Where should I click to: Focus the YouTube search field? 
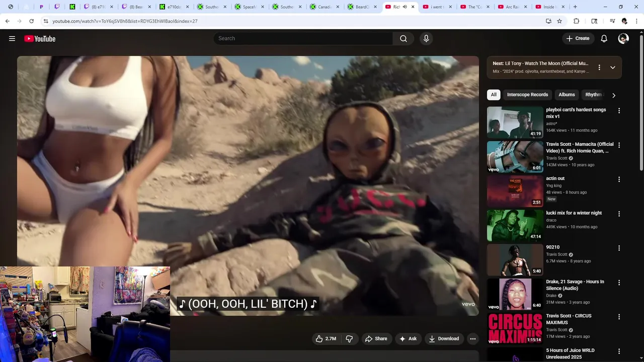click(x=303, y=39)
